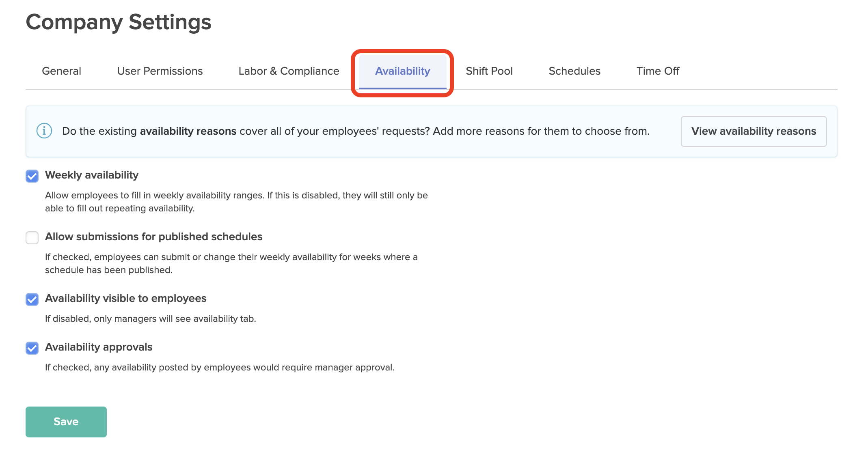The image size is (868, 452).
Task: Open the Shift Pool tab
Action: (x=489, y=71)
